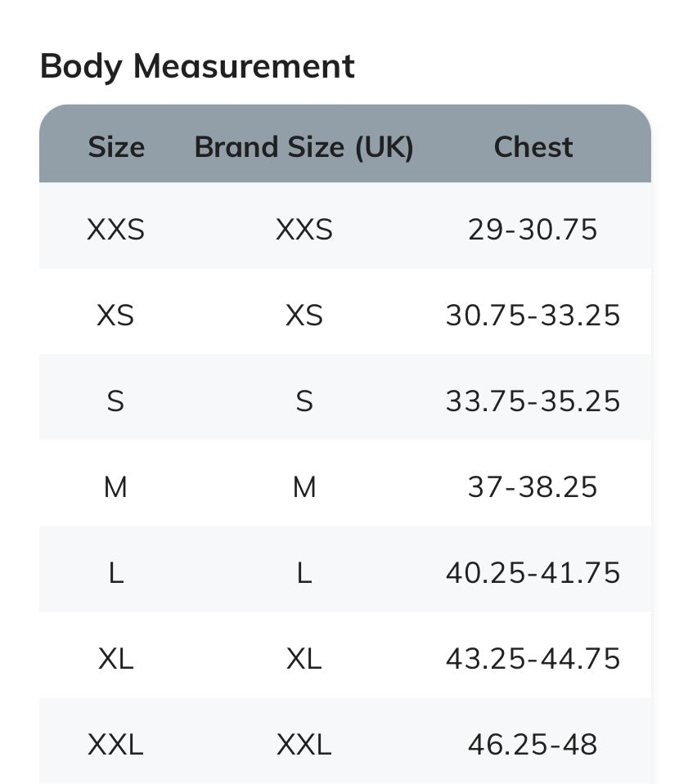Click the S size cell
Image resolution: width=697 pixels, height=784 pixels.
pyautogui.click(x=115, y=401)
